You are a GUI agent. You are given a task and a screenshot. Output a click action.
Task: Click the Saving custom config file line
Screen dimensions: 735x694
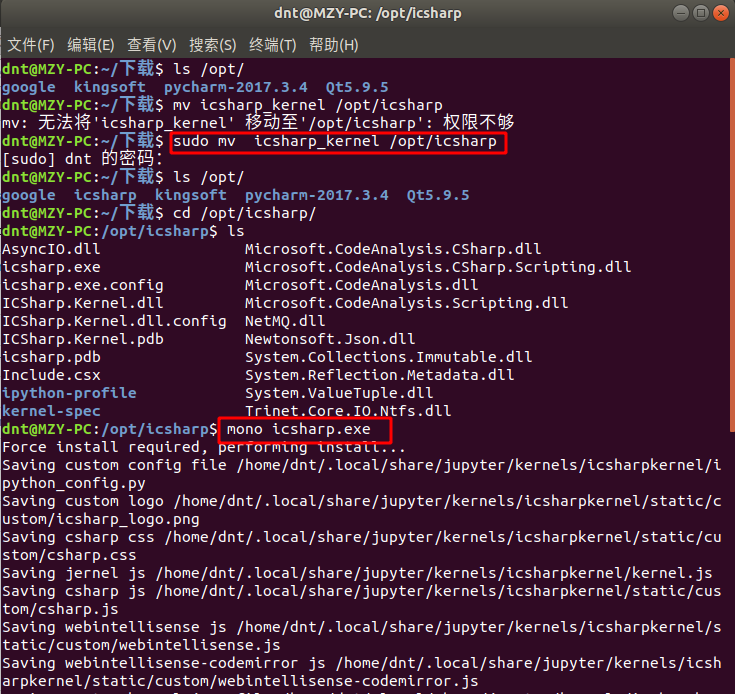(x=361, y=474)
